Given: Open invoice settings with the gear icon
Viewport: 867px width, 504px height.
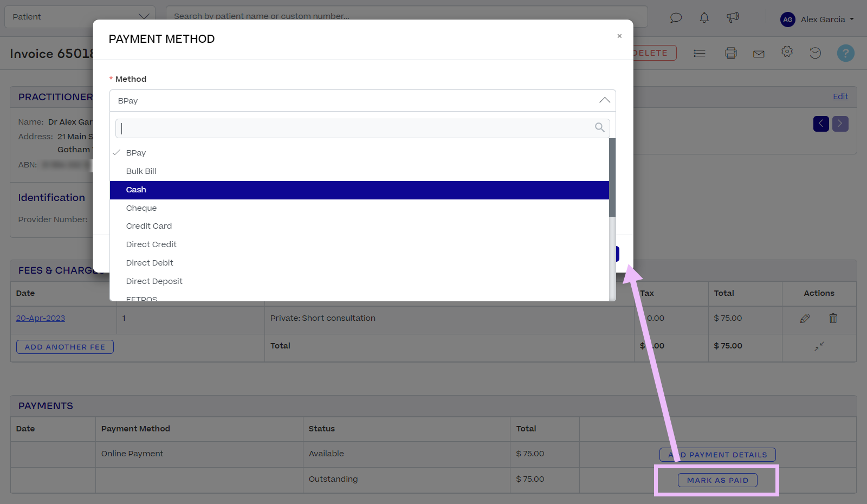Looking at the screenshot, I should tap(787, 53).
